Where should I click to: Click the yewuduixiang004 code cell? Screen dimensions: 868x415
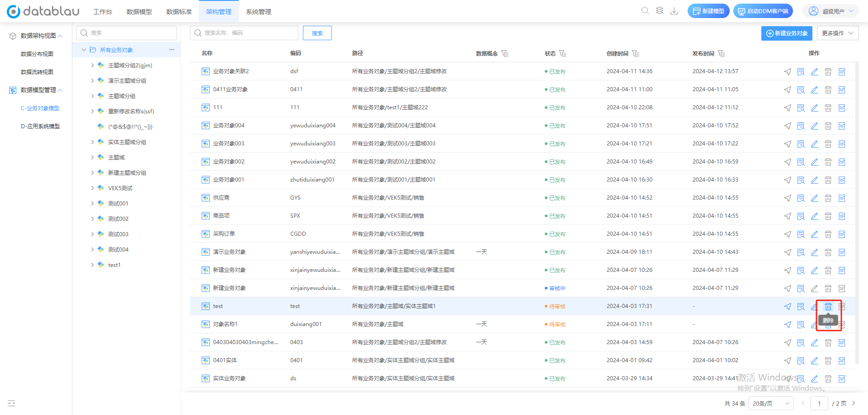[x=313, y=126]
